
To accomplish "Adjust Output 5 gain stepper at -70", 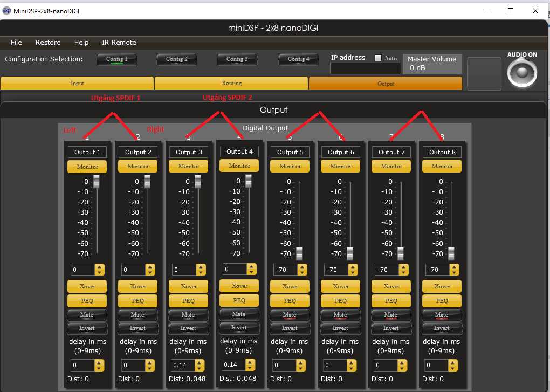I will click(302, 270).
